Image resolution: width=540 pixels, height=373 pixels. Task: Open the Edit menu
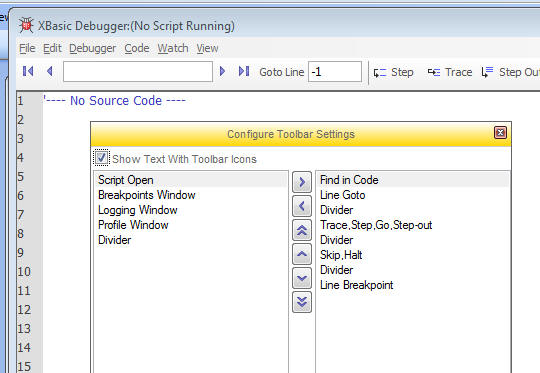[52, 48]
